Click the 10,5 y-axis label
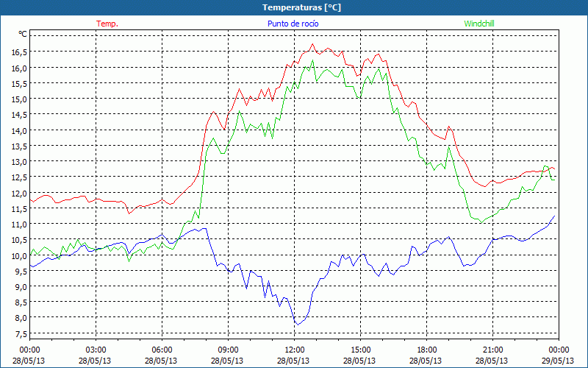The width and height of the screenshot is (588, 368). pyautogui.click(x=19, y=240)
